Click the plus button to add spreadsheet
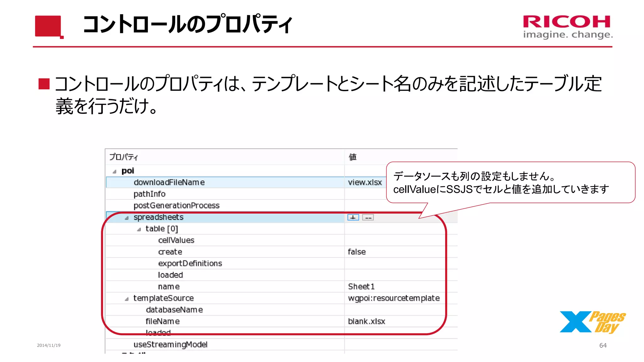The width and height of the screenshot is (644, 362). (353, 217)
